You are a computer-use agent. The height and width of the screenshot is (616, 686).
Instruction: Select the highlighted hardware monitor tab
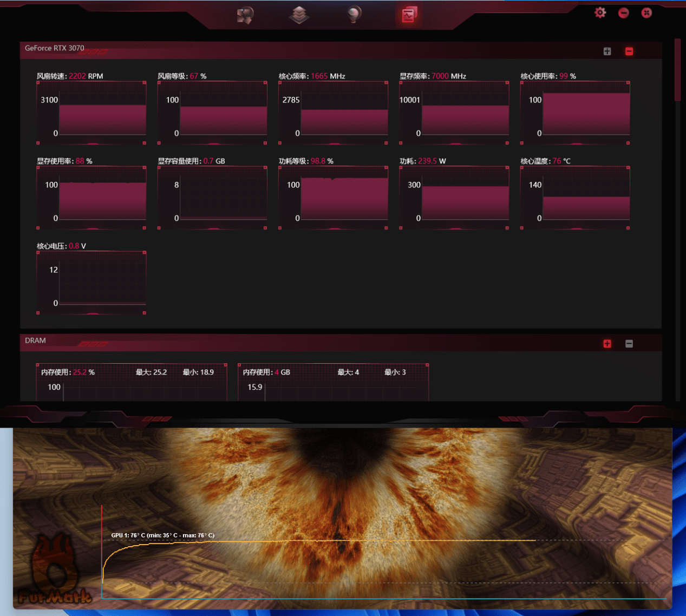tap(409, 15)
